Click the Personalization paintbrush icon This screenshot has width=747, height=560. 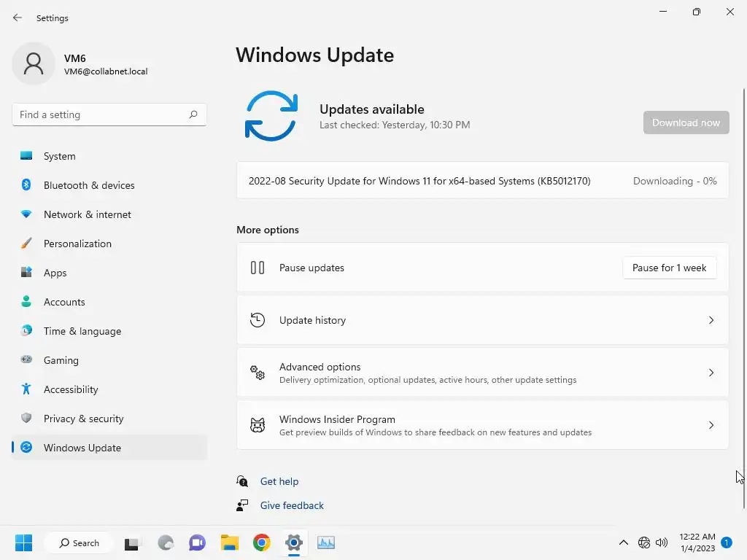(x=26, y=244)
